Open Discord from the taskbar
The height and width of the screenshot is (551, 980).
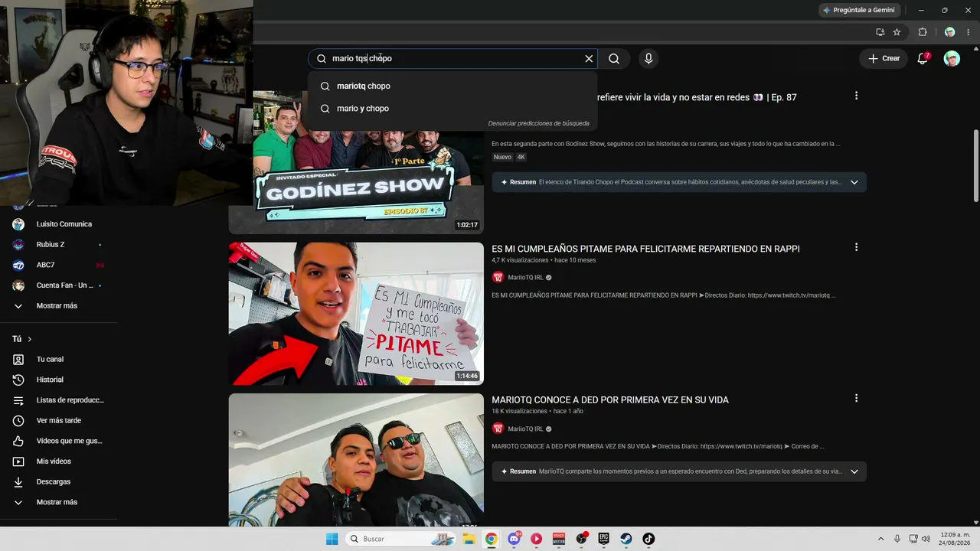point(514,539)
